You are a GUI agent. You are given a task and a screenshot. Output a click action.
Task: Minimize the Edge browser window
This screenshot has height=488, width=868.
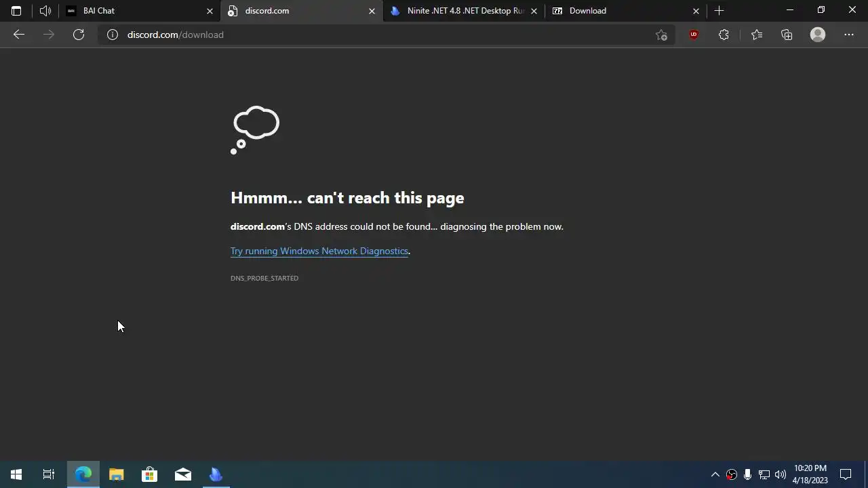(x=790, y=10)
